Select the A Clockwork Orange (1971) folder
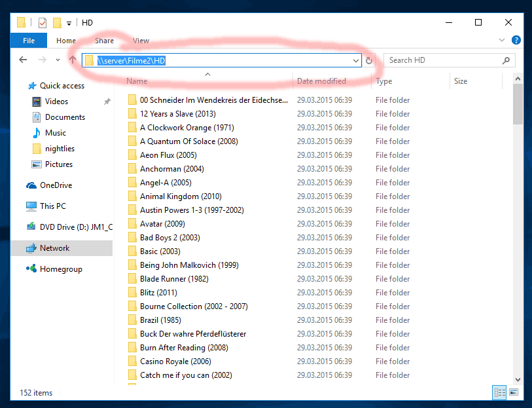Viewport: 532px width, 408px height. click(181, 128)
